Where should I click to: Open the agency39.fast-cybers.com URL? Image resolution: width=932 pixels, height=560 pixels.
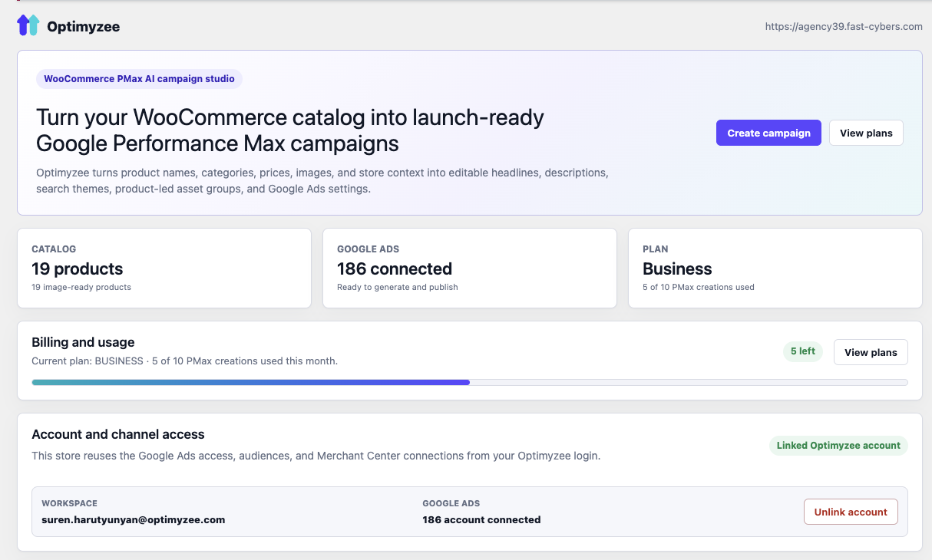point(844,26)
